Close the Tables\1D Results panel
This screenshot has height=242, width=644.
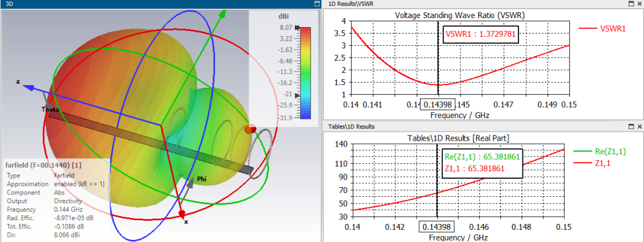(x=639, y=126)
